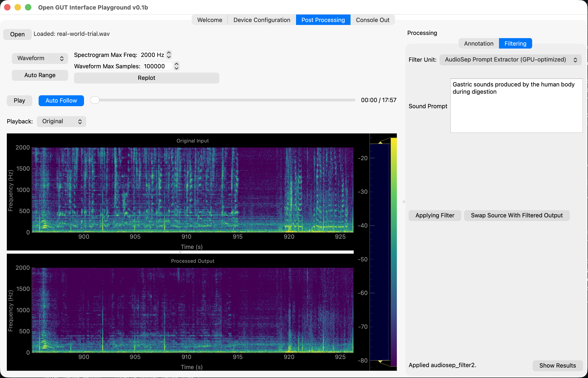Maximize the window with the green button

click(x=28, y=7)
